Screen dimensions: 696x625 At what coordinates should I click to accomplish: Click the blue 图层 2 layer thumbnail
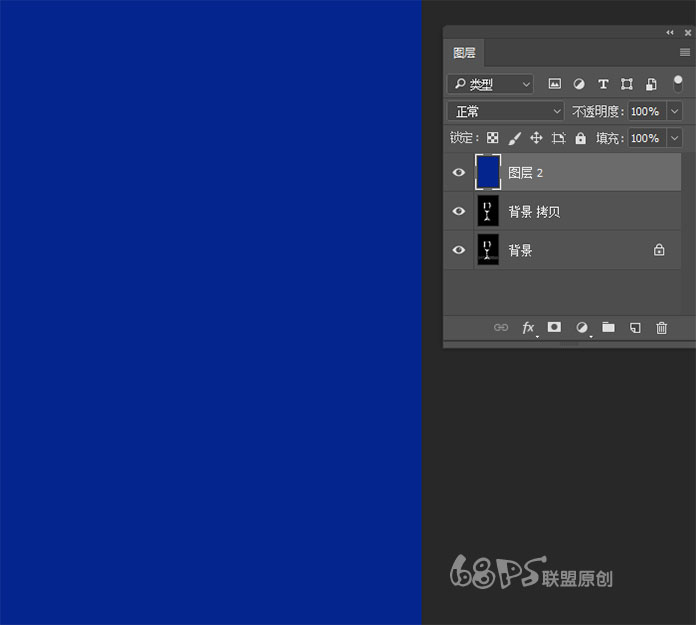[x=488, y=173]
